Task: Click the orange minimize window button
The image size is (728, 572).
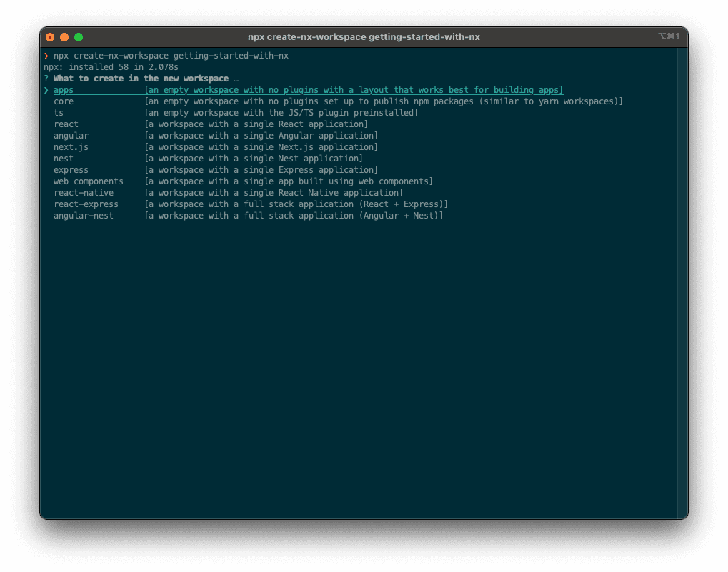Action: coord(64,37)
